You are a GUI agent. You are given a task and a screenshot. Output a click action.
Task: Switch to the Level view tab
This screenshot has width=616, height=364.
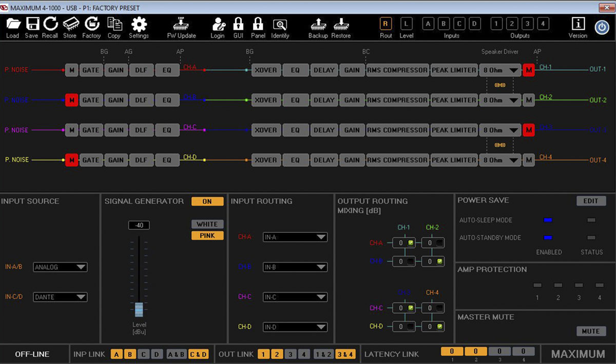(406, 24)
